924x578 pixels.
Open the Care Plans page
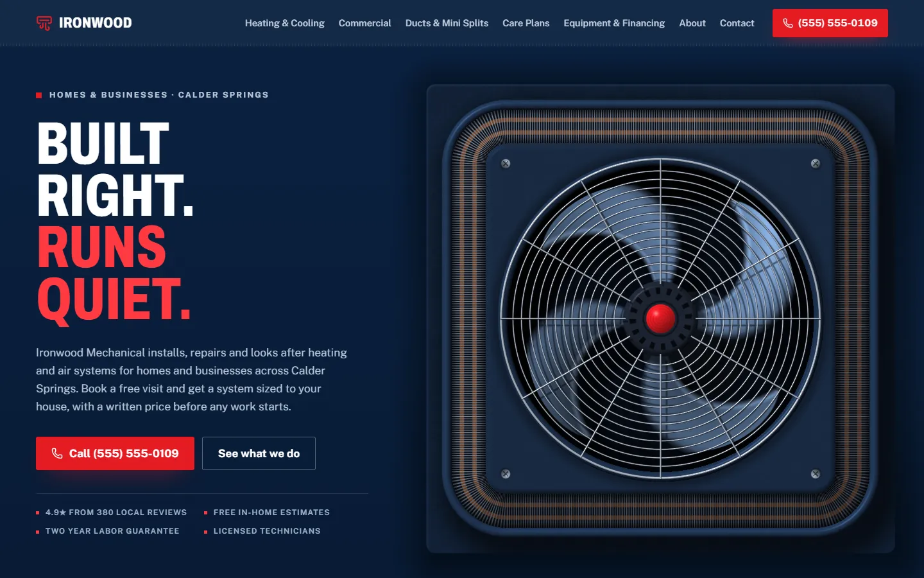pyautogui.click(x=526, y=23)
